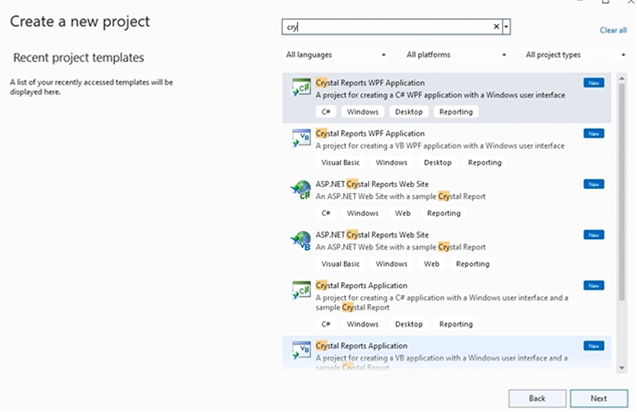Click the C# Crystal Reports WPF Application icon
637x412 pixels.
301,87
